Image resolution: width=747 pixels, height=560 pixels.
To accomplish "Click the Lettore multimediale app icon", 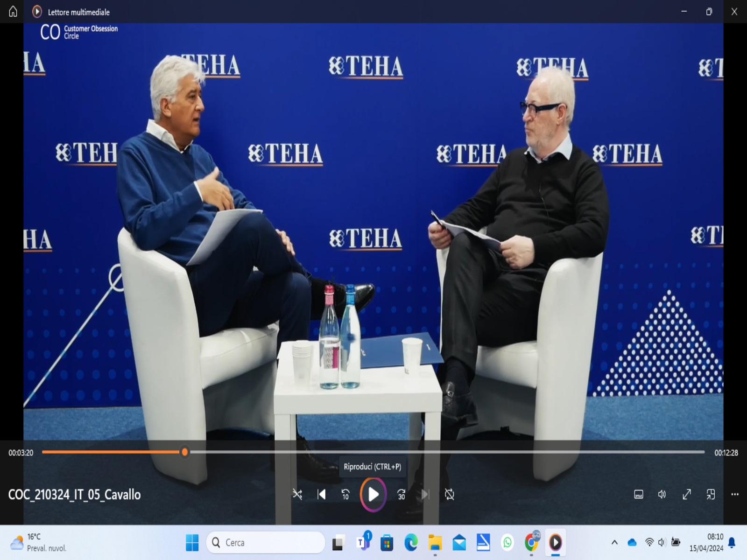I will pyautogui.click(x=37, y=12).
